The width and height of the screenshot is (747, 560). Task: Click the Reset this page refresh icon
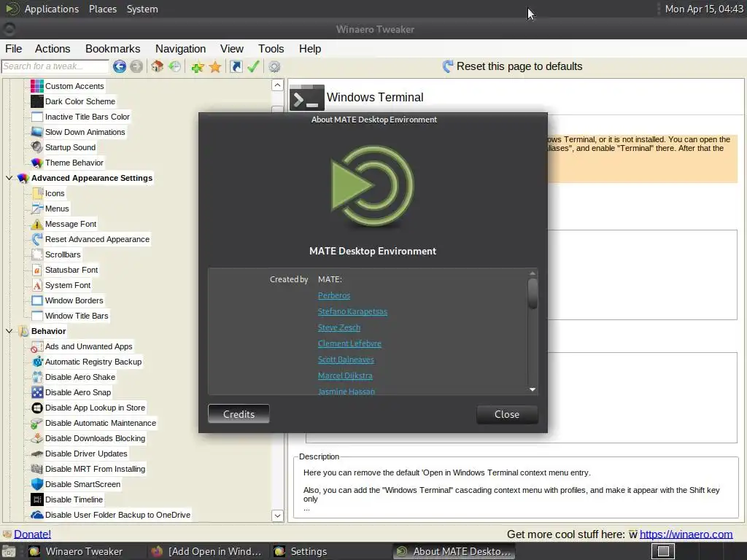click(x=447, y=66)
